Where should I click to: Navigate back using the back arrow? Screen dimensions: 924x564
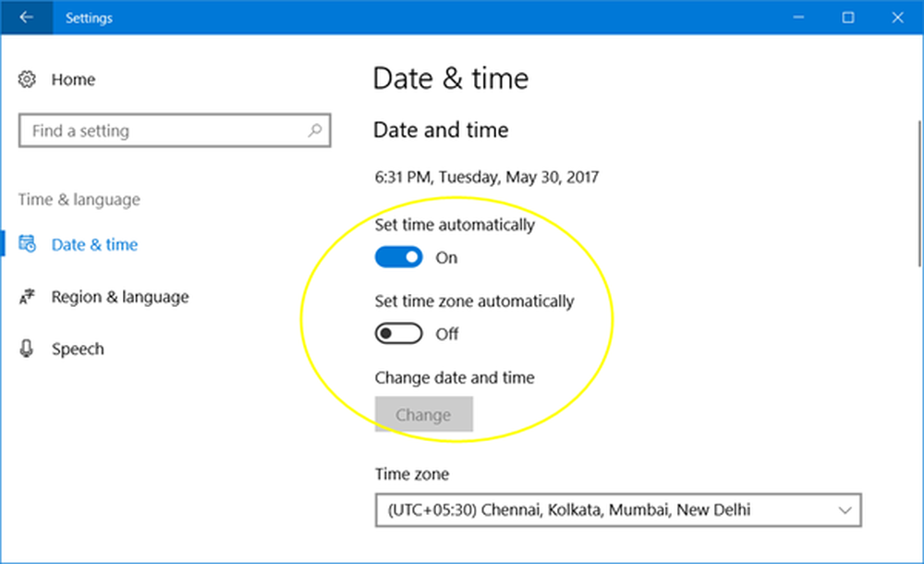click(x=24, y=18)
